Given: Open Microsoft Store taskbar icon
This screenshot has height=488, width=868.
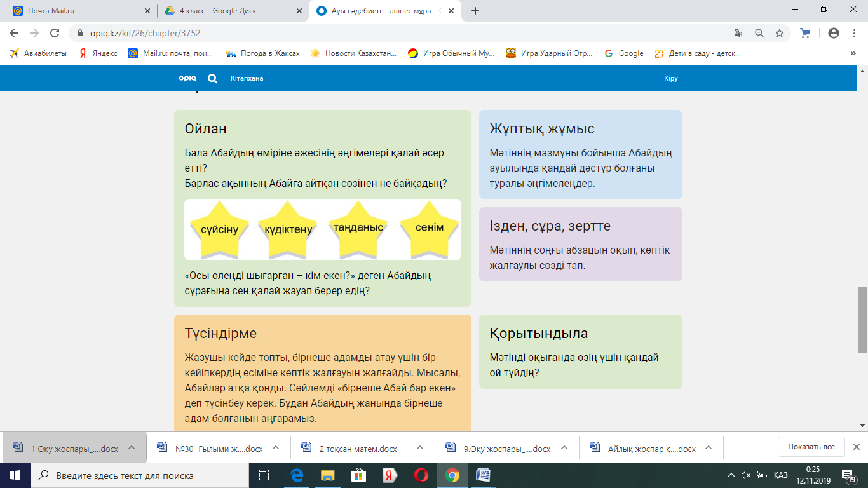Looking at the screenshot, I should [x=358, y=475].
